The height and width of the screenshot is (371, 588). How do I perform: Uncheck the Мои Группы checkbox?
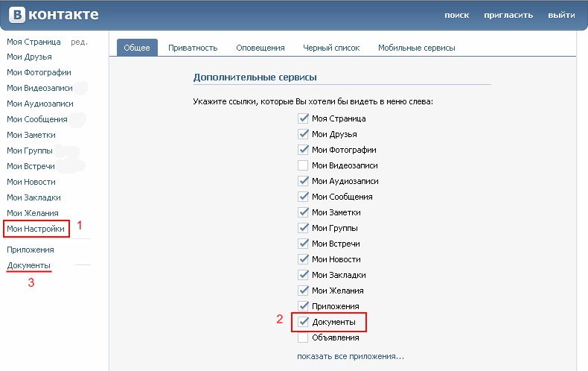pos(303,228)
